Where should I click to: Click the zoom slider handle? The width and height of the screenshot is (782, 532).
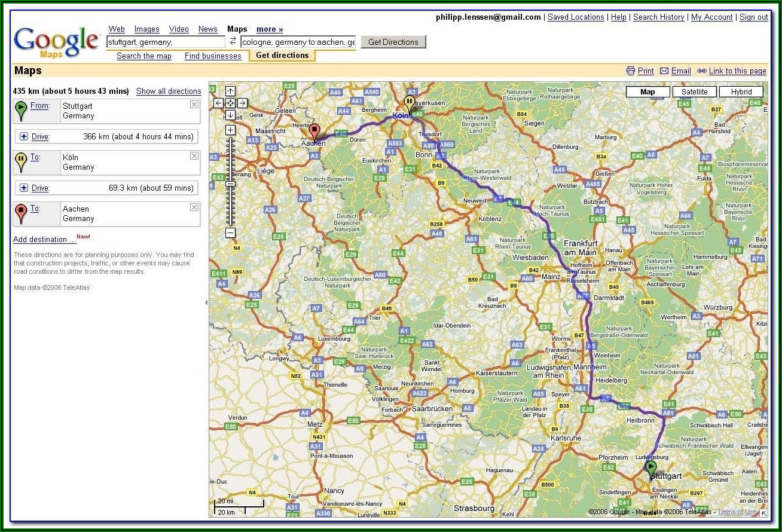point(231,184)
